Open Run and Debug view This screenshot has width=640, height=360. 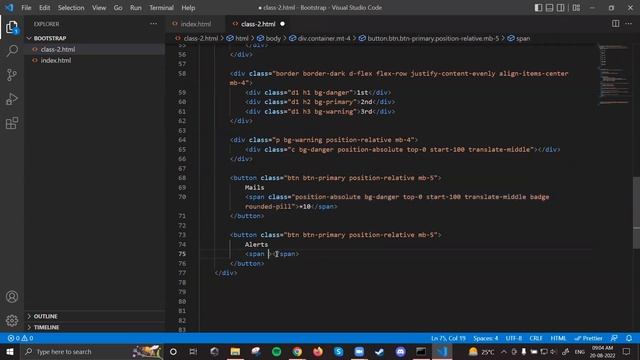(12, 99)
